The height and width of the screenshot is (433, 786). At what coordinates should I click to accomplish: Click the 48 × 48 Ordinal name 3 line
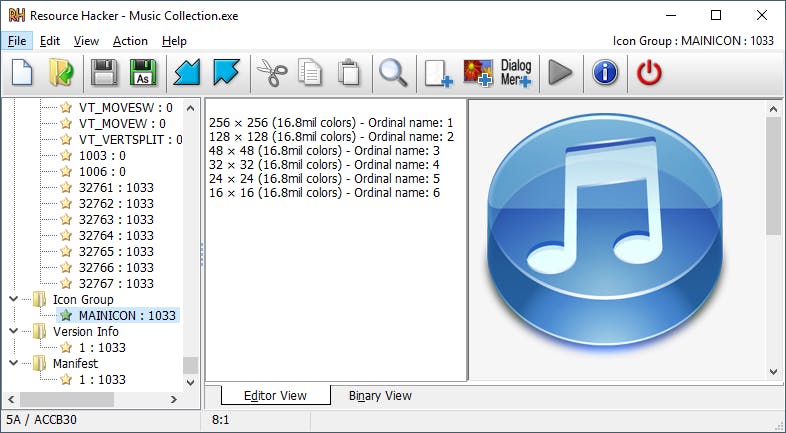tap(324, 150)
